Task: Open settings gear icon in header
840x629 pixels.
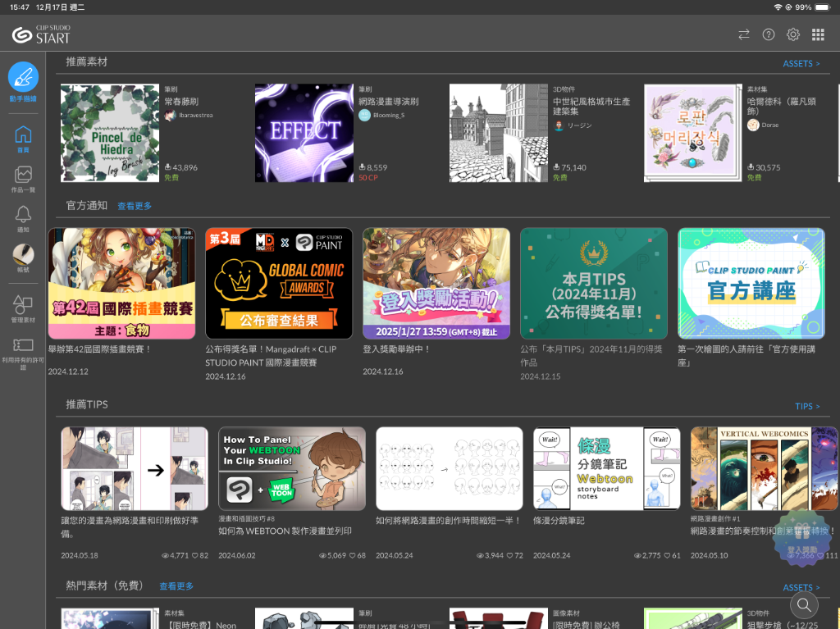Action: click(793, 34)
